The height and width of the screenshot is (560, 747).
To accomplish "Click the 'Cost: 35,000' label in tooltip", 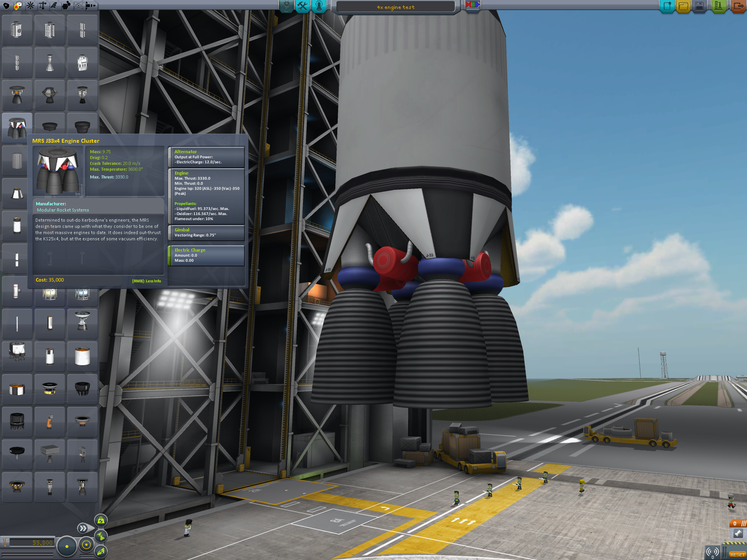I will pyautogui.click(x=50, y=280).
